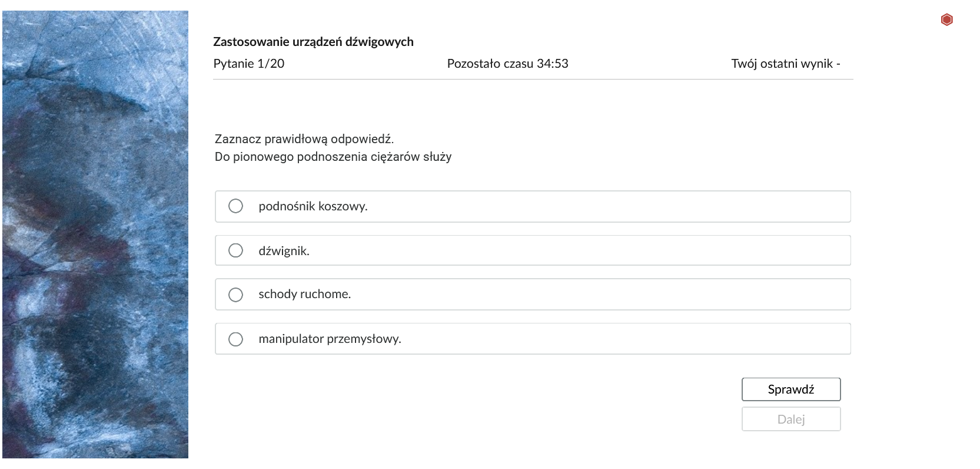980x469 pixels.
Task: Click the 'Twój ostatni wynik' label
Action: coord(785,64)
